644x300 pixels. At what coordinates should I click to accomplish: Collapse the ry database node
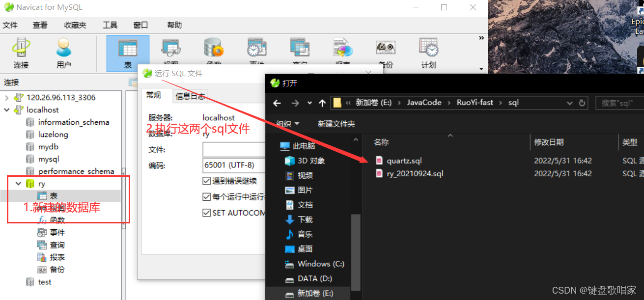pyautogui.click(x=19, y=184)
